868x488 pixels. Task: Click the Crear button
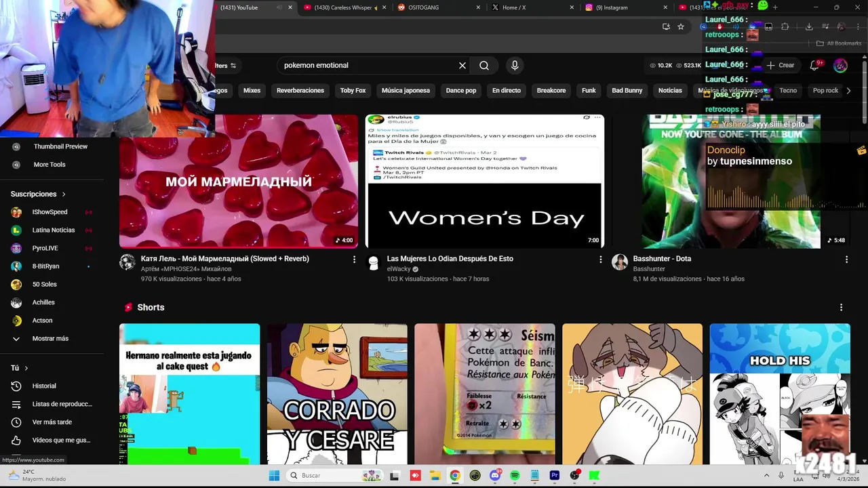(x=781, y=66)
